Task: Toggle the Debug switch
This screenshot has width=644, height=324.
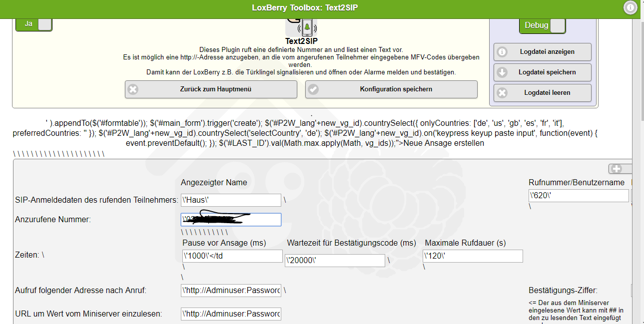Action: (543, 25)
